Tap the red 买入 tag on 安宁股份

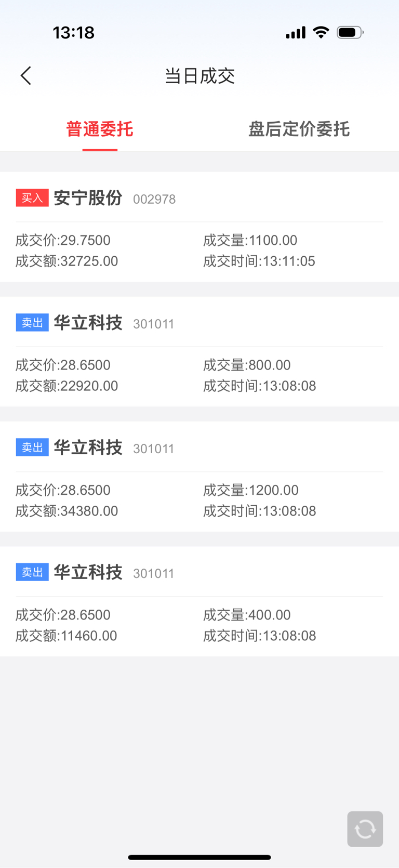click(32, 198)
